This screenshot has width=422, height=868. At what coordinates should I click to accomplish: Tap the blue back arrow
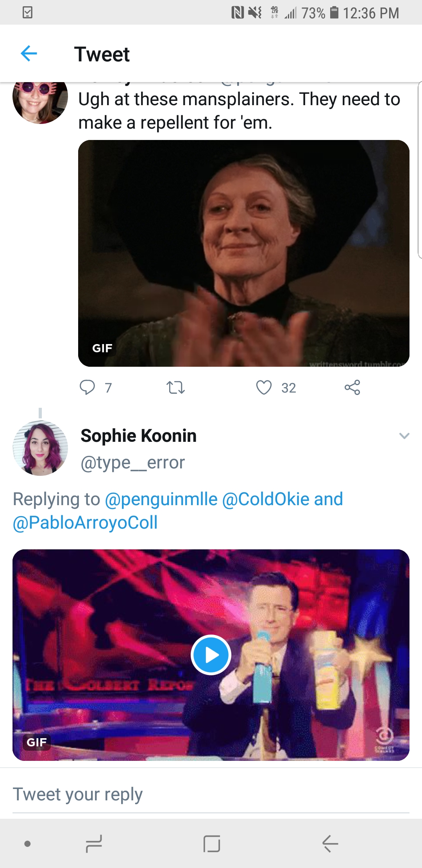click(x=29, y=54)
